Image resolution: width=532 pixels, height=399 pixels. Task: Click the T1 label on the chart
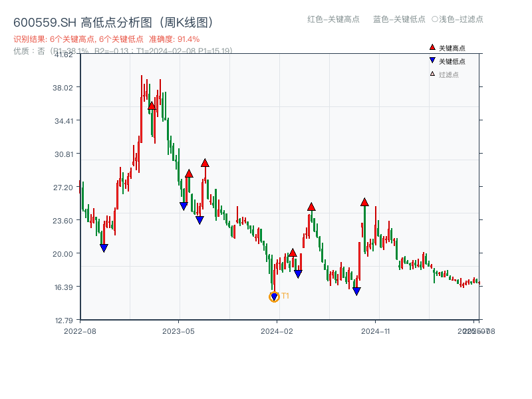285,295
